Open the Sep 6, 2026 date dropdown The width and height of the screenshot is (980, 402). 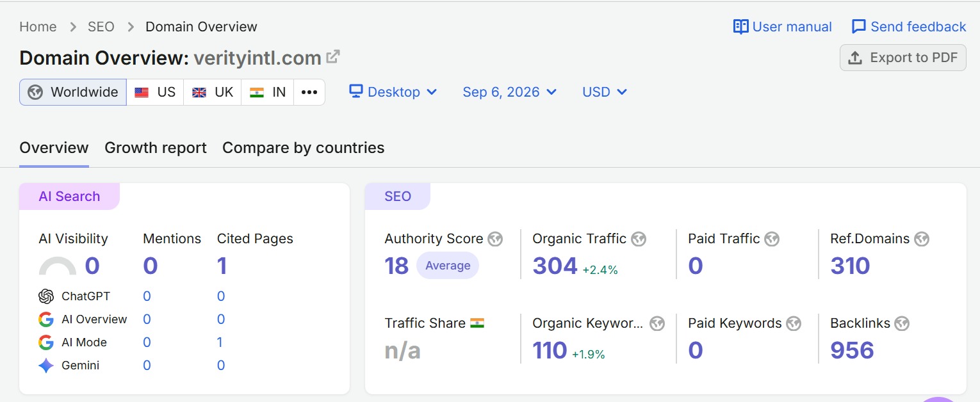pyautogui.click(x=510, y=92)
